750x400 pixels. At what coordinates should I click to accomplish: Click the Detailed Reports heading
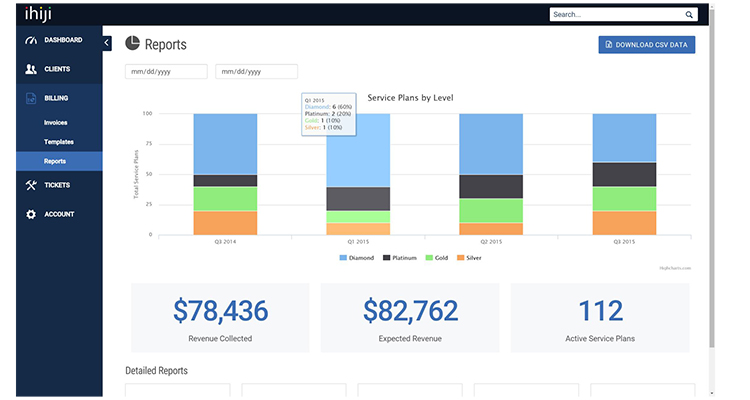pos(156,371)
